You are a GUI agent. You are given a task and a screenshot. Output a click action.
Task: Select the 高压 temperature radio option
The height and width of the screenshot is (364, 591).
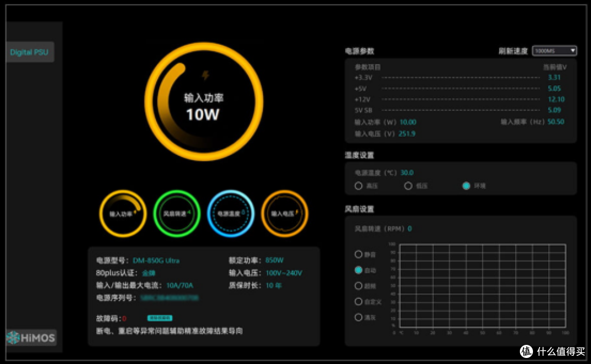click(358, 186)
